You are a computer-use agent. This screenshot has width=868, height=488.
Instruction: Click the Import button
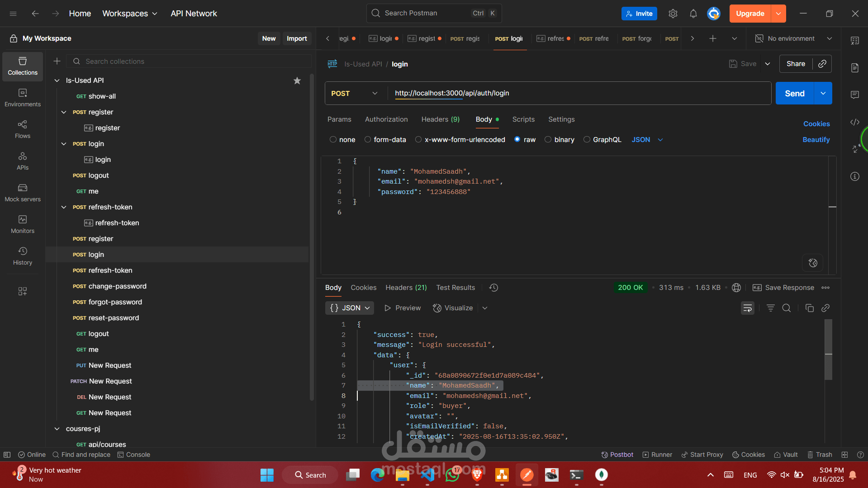[x=297, y=38]
